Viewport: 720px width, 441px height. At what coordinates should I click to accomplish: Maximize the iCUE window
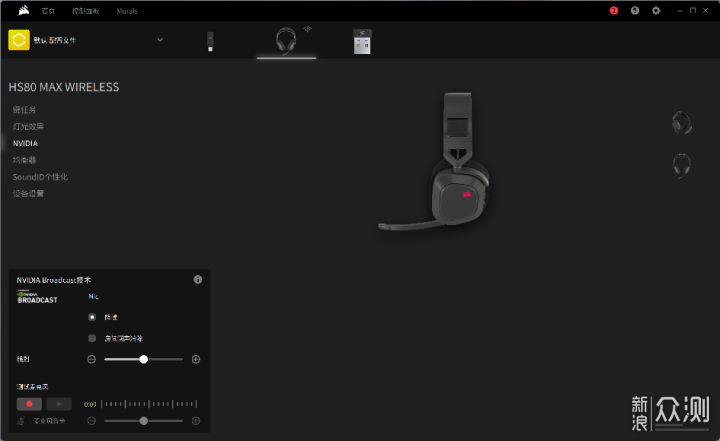[x=693, y=11]
